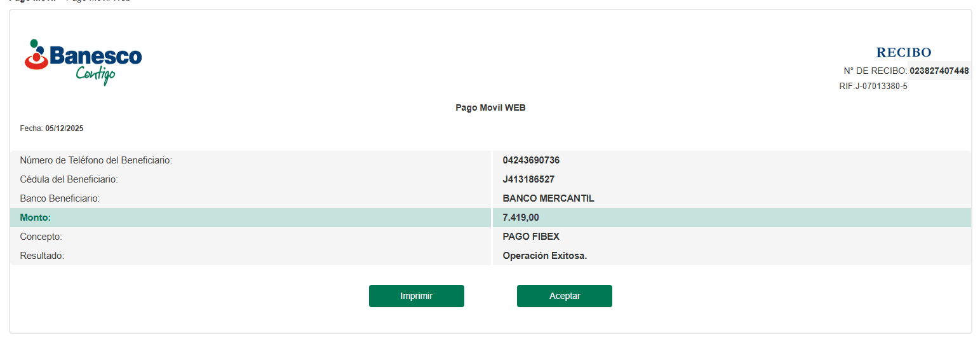Click the Resultado row label
This screenshot has height=346, width=980.
[x=42, y=256]
